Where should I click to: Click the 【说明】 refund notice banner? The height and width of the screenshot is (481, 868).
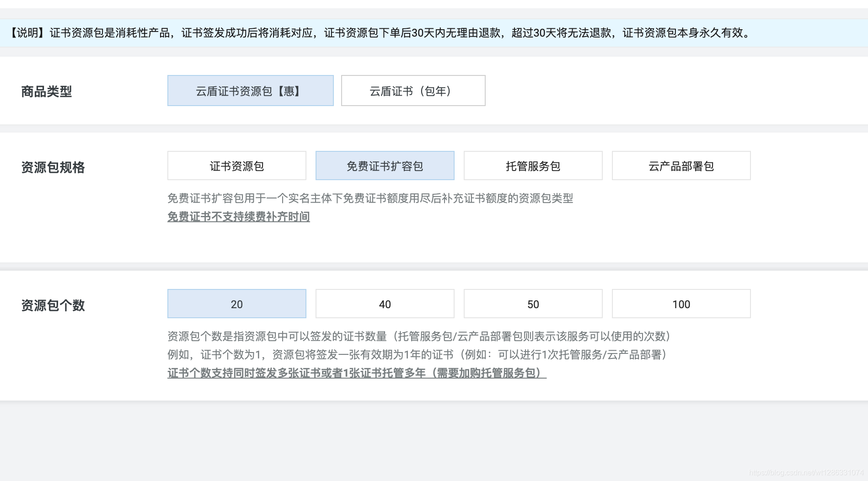click(380, 33)
